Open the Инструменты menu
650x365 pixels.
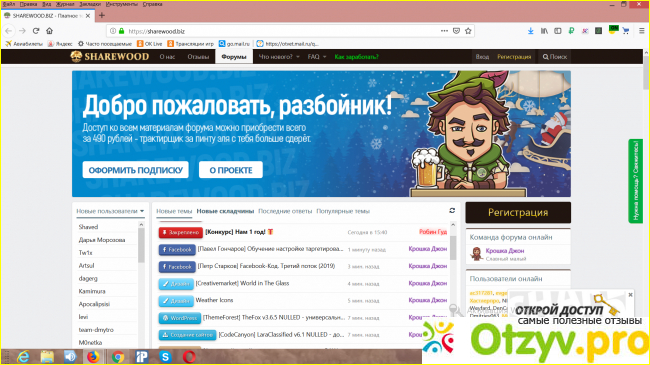(121, 4)
